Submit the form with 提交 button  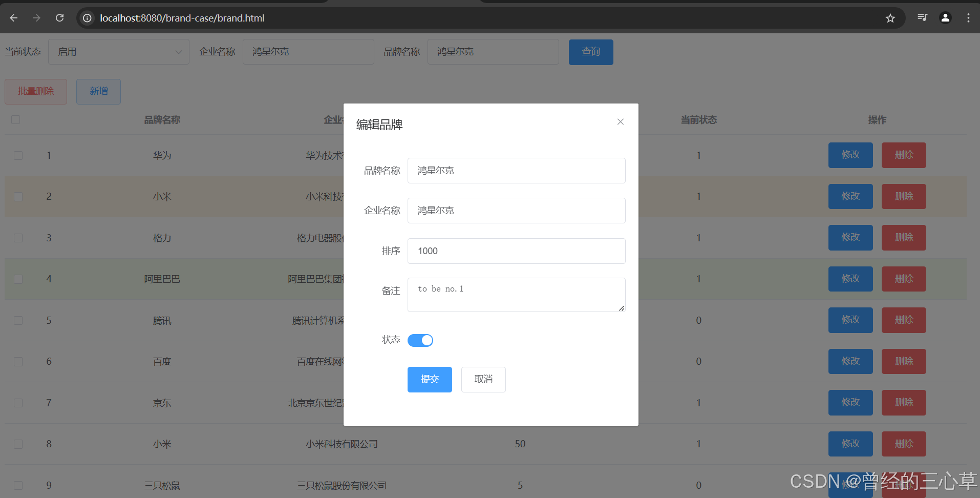[x=430, y=380]
